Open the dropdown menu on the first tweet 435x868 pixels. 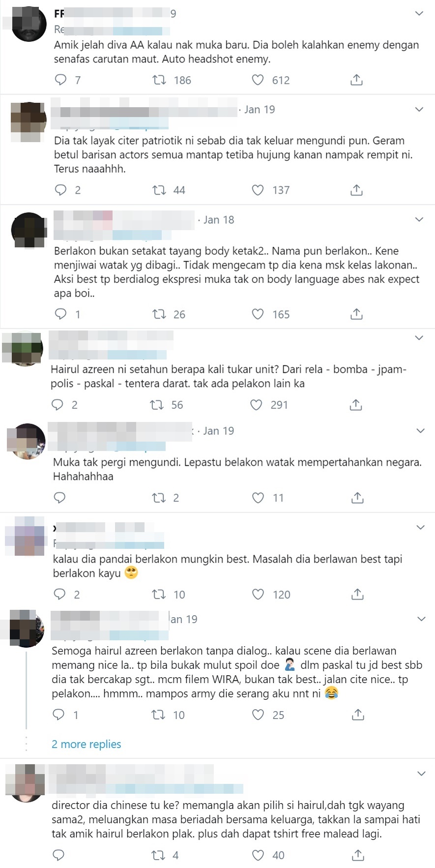419,13
